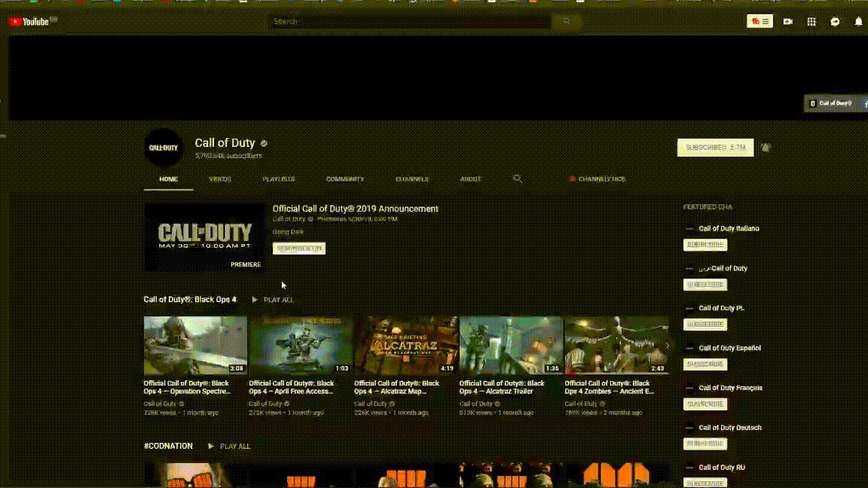The image size is (868, 488).
Task: Click the verified badge next to Call of Duty
Action: pyautogui.click(x=264, y=143)
